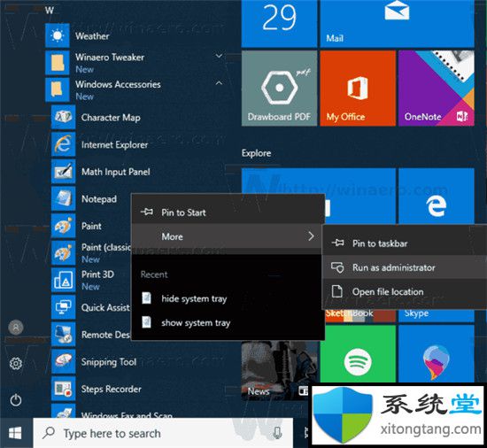Click the Snipping Tool label

109,362
